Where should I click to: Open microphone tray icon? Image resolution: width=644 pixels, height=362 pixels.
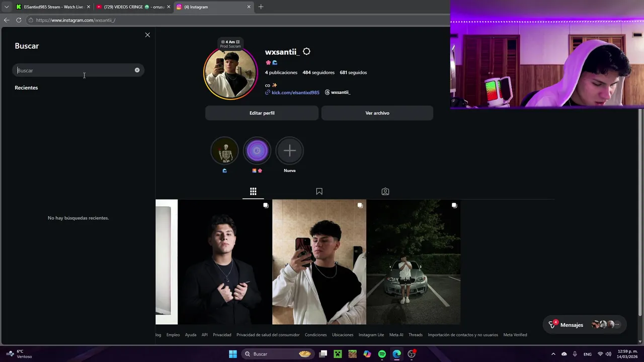click(575, 354)
